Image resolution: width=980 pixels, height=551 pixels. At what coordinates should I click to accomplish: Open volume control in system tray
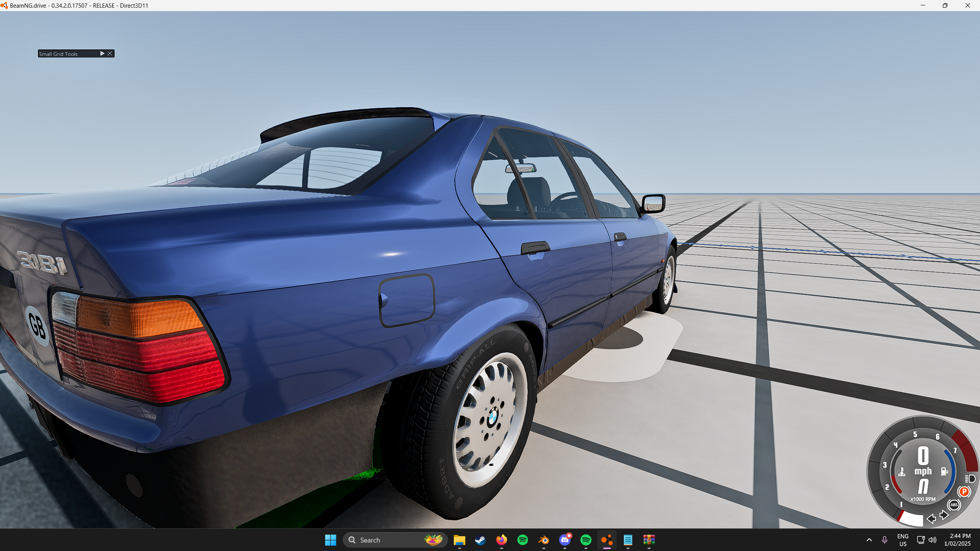(x=933, y=540)
